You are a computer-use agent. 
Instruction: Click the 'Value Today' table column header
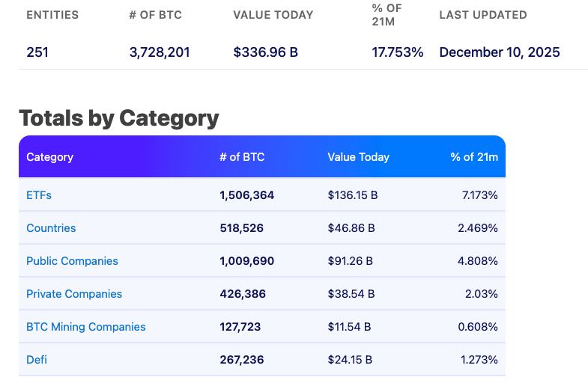coord(358,157)
